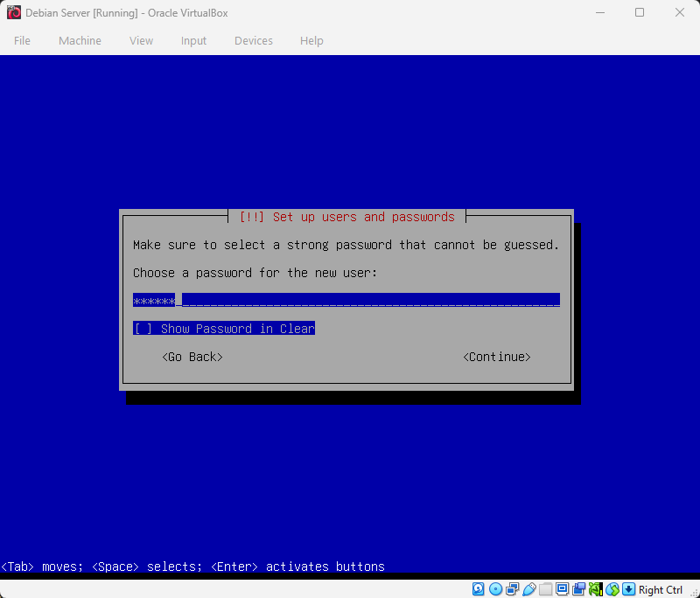This screenshot has height=598, width=700.
Task: Open the hard disk status icon
Action: (x=479, y=589)
